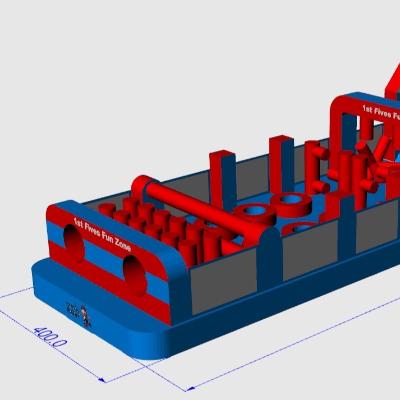
Task: Click the dimension arrowhead below the 400.0 label
Action: 102,380
